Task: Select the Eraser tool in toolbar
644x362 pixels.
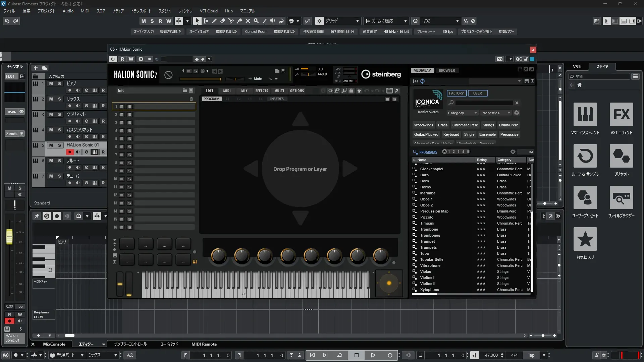Action: (222, 21)
